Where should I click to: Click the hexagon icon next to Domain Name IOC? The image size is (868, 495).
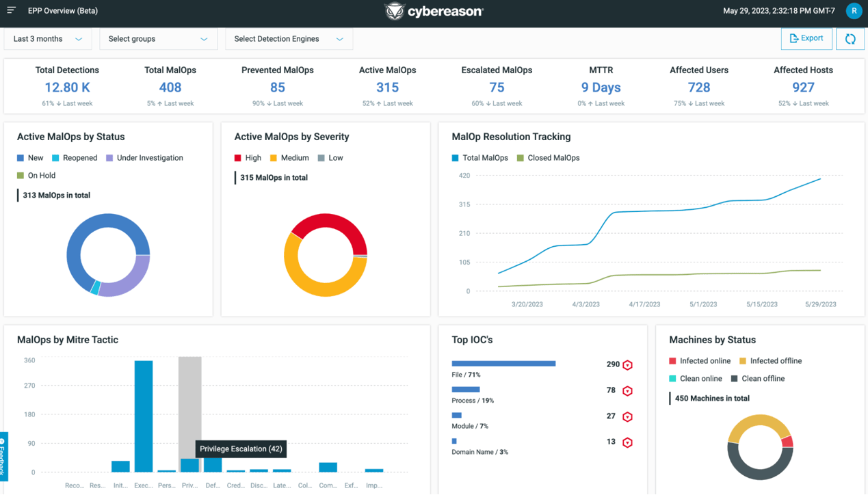pos(628,442)
